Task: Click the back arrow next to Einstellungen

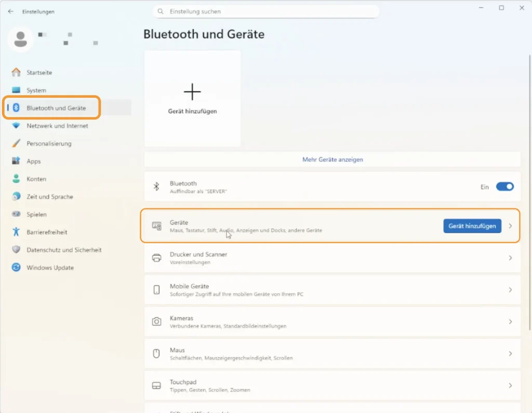Action: (11, 11)
